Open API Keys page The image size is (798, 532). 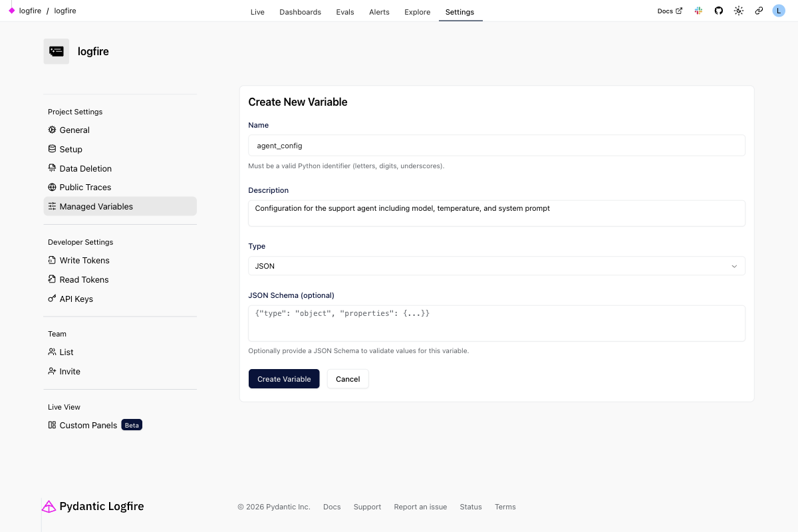click(76, 299)
